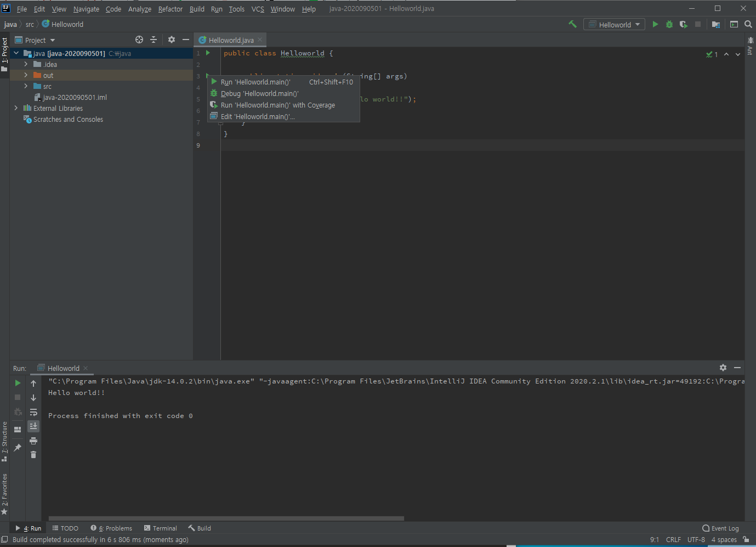Viewport: 756px width, 547px height.
Task: Switch to the Helloworld.java editor tab
Action: pyautogui.click(x=231, y=40)
